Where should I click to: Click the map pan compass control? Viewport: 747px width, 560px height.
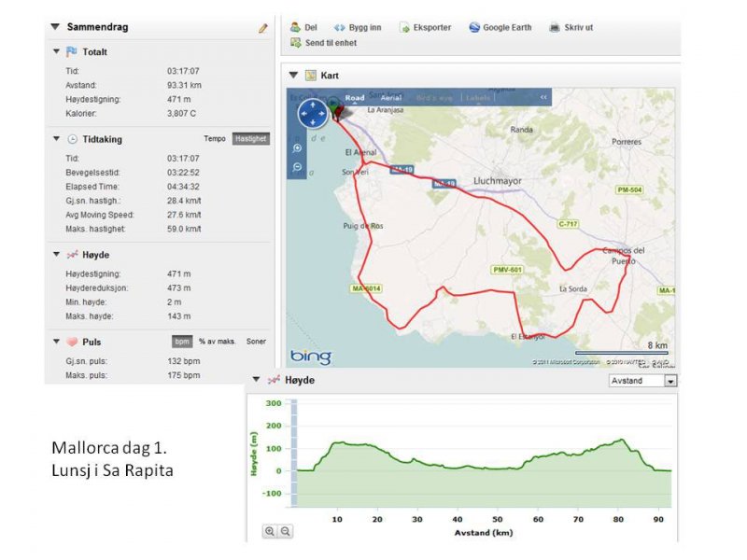coord(312,114)
